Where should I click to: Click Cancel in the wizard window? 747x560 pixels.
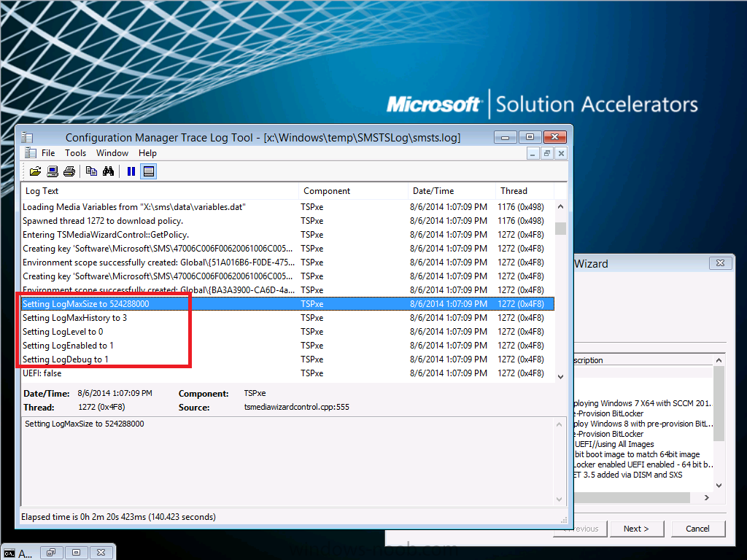pyautogui.click(x=698, y=529)
